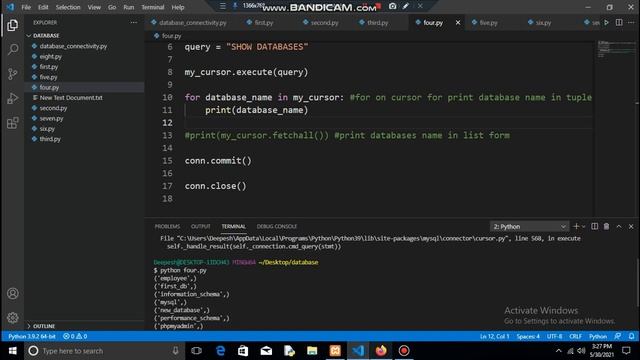The height and width of the screenshot is (360, 640).
Task: Click Bandicam record icon in taskbar
Action: pyautogui.click(x=404, y=351)
